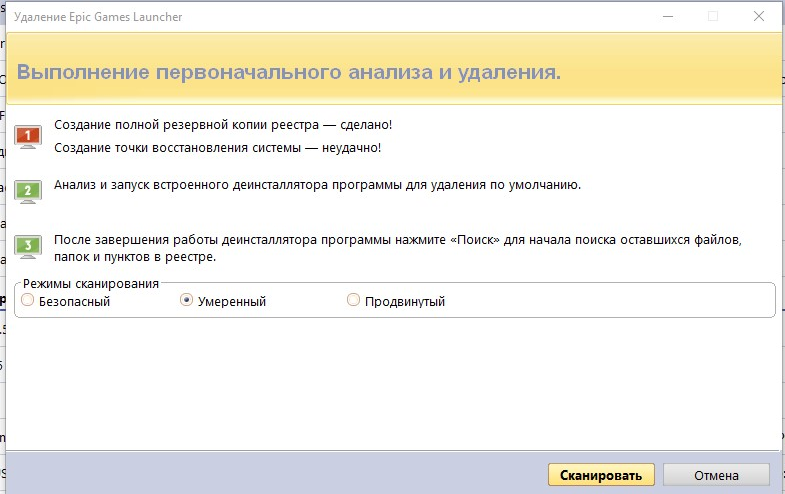785x494 pixels.
Task: Click the green step 3 monitor icon
Action: [28, 247]
